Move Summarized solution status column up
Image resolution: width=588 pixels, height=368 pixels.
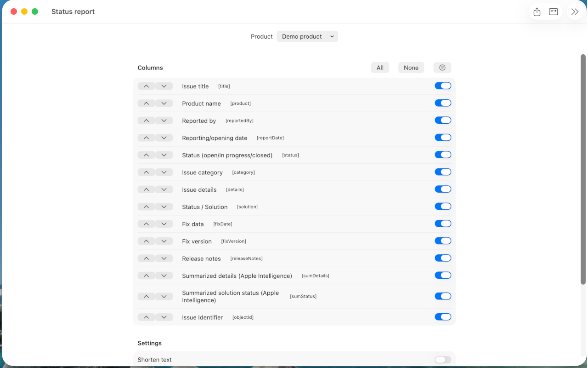pyautogui.click(x=146, y=296)
